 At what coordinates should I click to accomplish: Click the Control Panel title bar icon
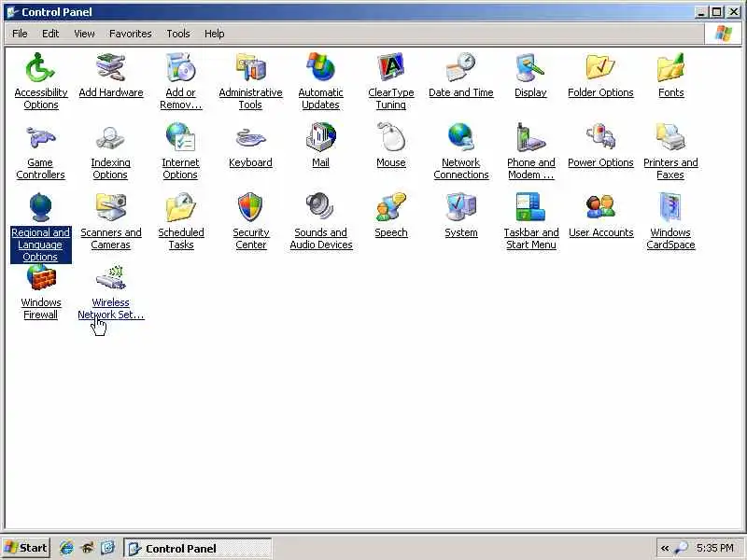pos(12,12)
